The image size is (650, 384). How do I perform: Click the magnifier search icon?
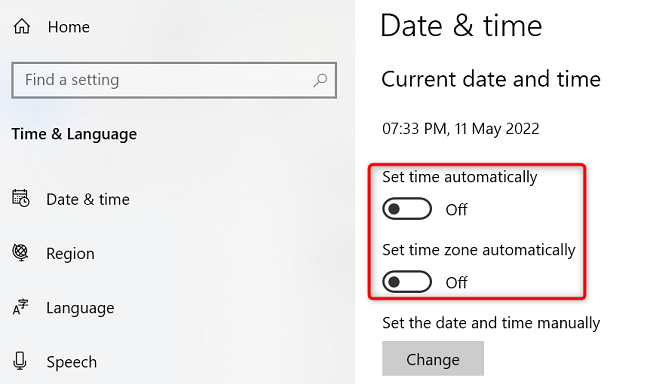click(320, 80)
